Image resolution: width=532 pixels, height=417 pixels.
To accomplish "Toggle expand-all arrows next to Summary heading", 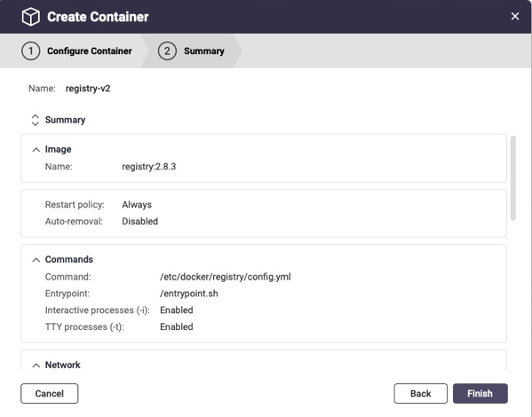I will tap(36, 120).
